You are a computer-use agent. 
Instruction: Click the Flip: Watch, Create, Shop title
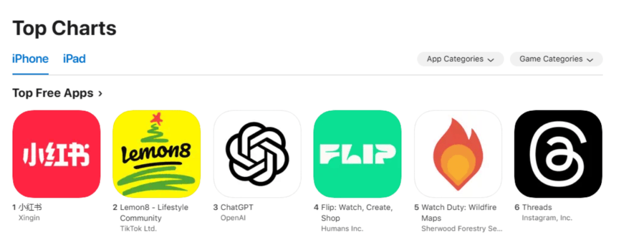[x=357, y=212]
